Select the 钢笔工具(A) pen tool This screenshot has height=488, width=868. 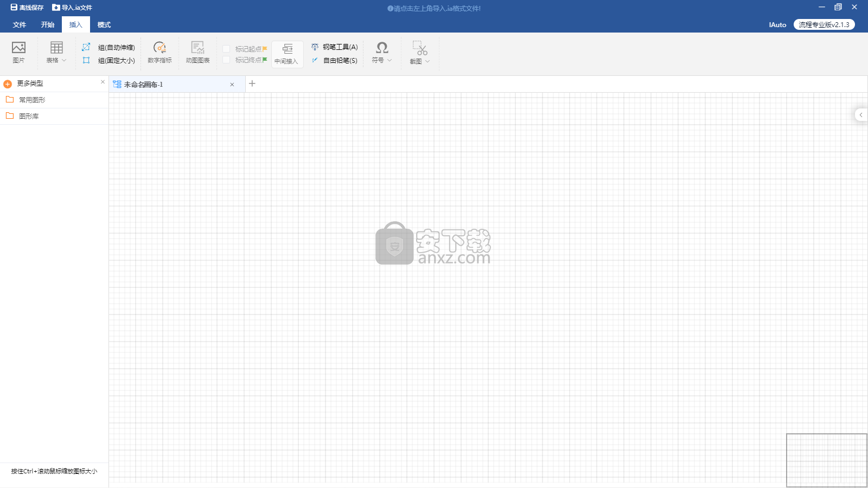click(x=335, y=47)
